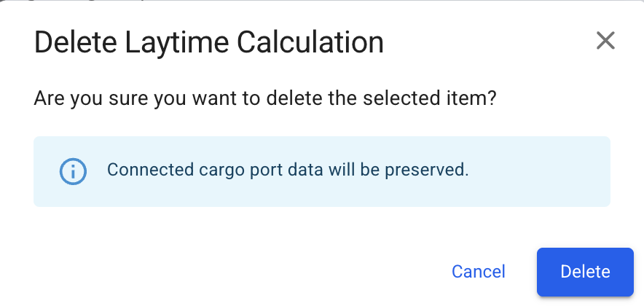Click the "Are you sure" confirmation question
This screenshot has width=644, height=306.
point(265,98)
